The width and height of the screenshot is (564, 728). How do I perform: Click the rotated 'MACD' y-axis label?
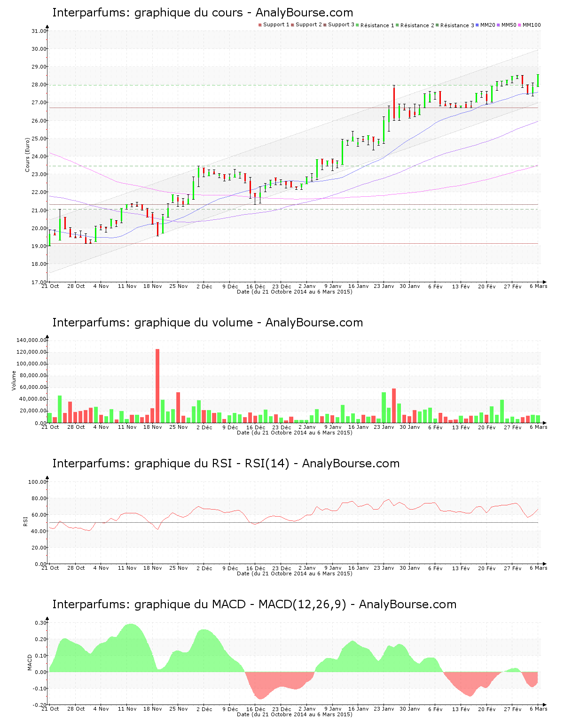[30, 662]
